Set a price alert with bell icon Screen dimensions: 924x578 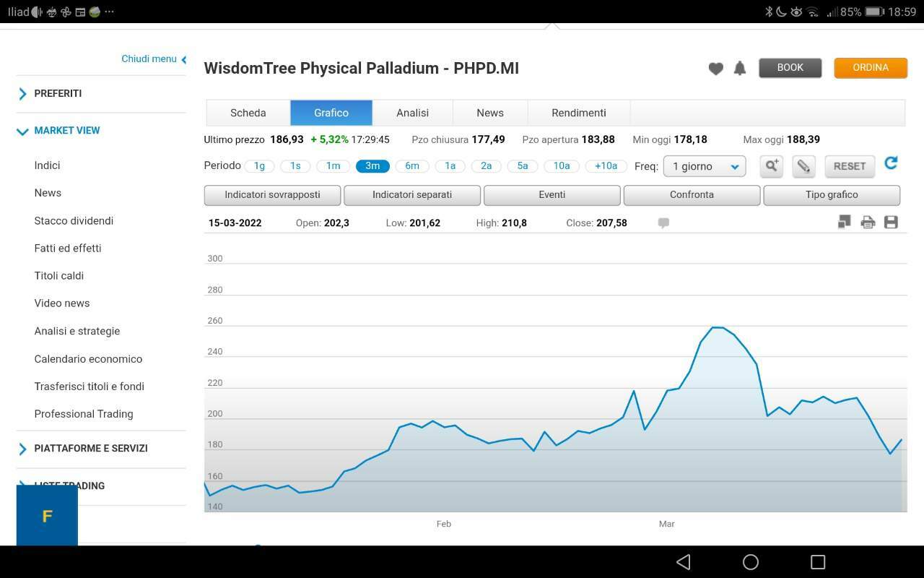coord(739,68)
